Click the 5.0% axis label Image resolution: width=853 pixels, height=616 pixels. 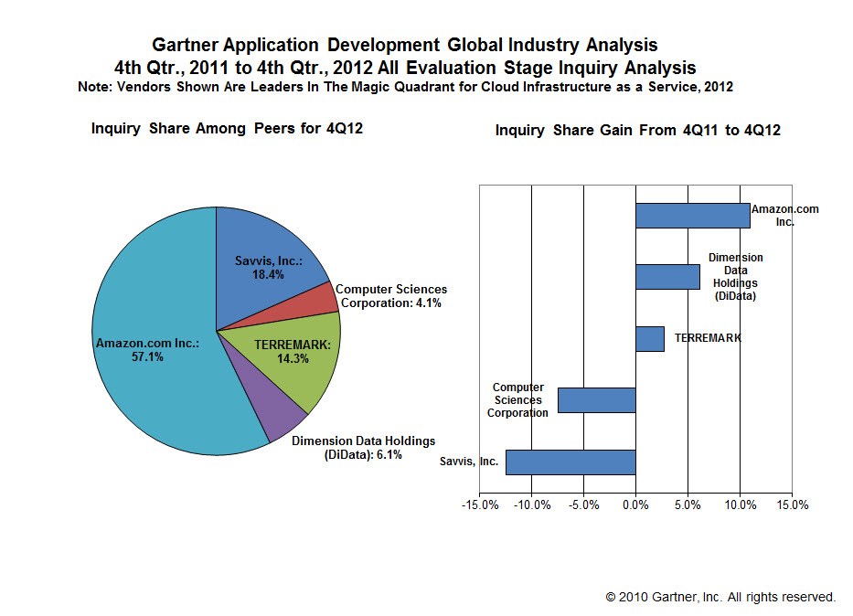(688, 505)
